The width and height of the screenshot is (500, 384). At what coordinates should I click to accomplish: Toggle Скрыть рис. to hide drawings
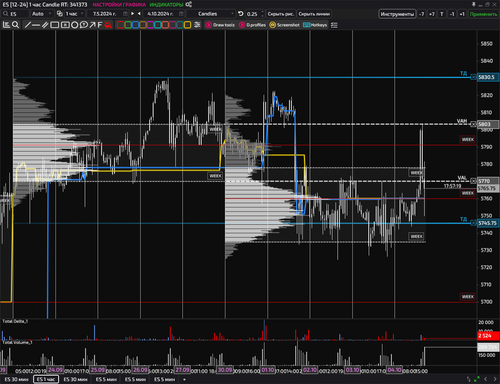coord(281,14)
